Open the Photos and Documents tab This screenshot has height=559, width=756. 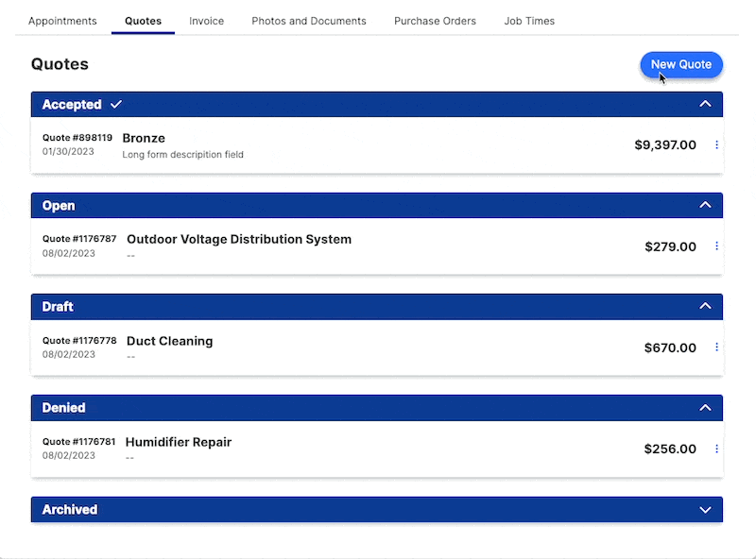(x=309, y=21)
